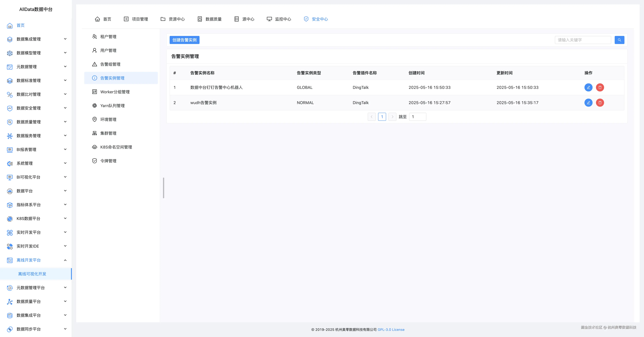Select the edit icon for wudh告警实例
Viewport: 644px width, 337px height.
589,103
